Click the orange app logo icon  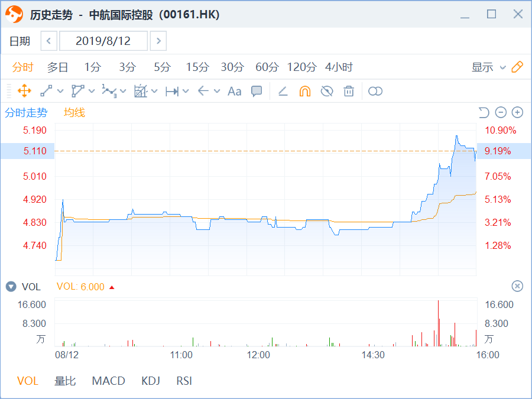tap(14, 14)
